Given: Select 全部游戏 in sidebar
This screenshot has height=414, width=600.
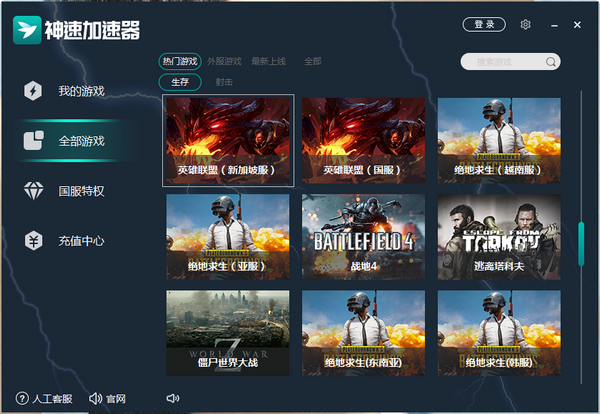Looking at the screenshot, I should [82, 141].
